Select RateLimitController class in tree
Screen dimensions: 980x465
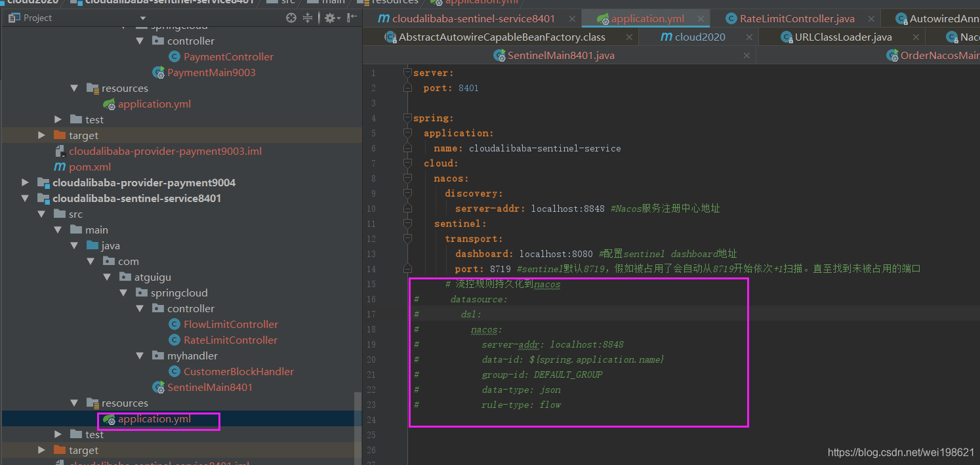tap(230, 340)
